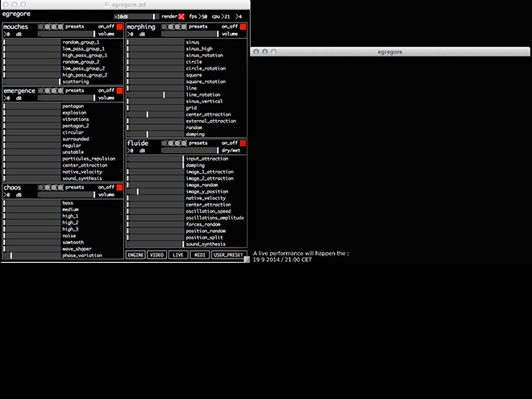
Task: Click the mouches volume slider
Action: click(67, 34)
